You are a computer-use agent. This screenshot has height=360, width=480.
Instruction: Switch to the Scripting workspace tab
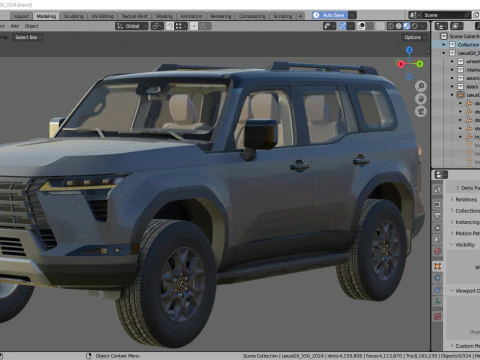(x=283, y=16)
